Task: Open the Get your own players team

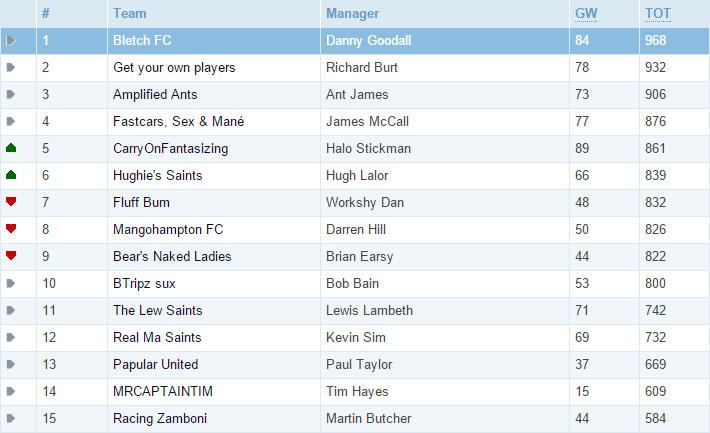Action: tap(174, 67)
